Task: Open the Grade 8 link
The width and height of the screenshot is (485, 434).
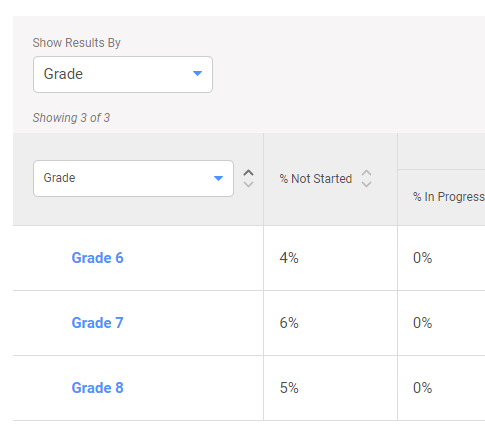Action: tap(97, 388)
